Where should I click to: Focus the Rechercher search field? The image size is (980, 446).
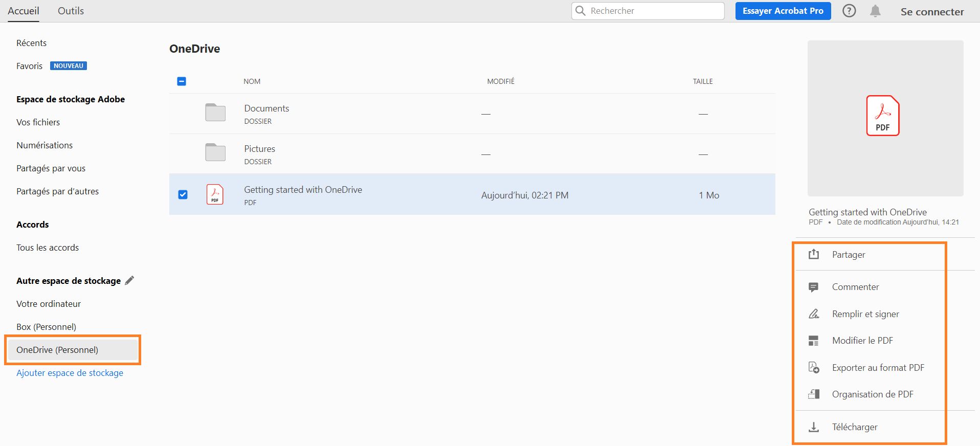click(648, 11)
